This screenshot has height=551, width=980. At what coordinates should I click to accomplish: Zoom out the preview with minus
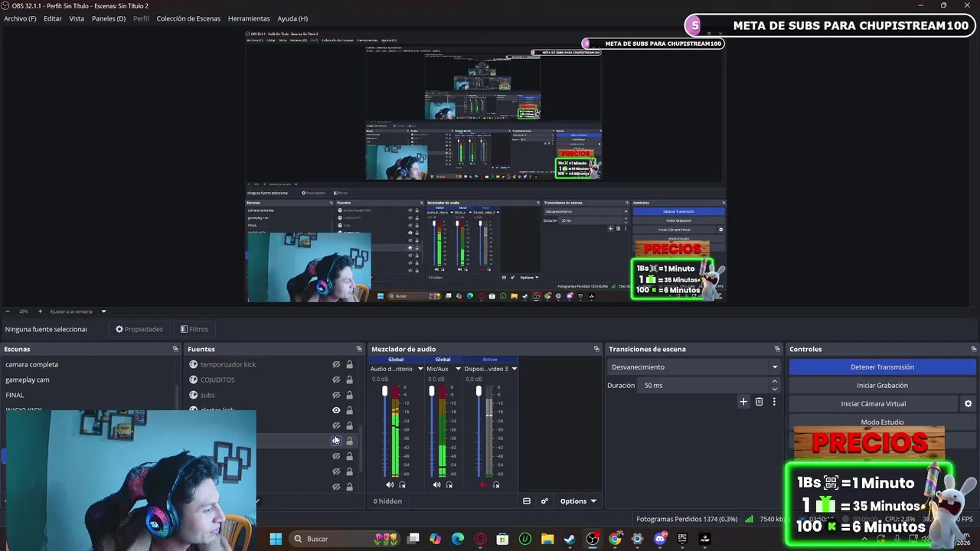click(7, 311)
